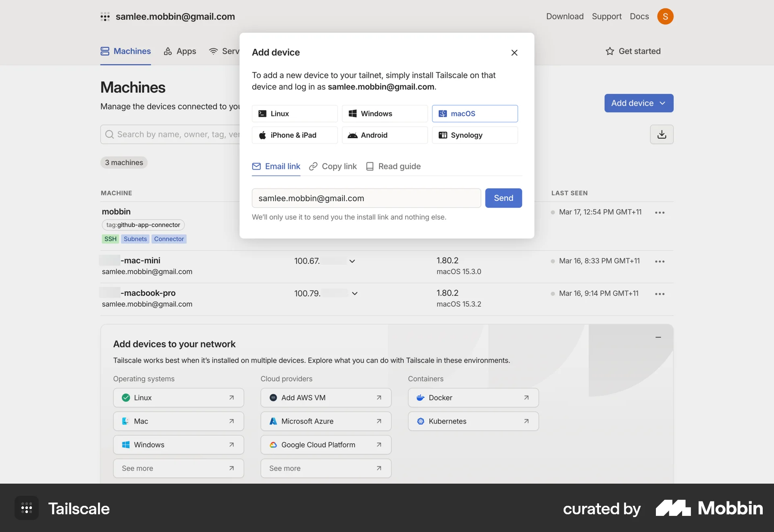Switch to the Copy link method

pos(332,166)
